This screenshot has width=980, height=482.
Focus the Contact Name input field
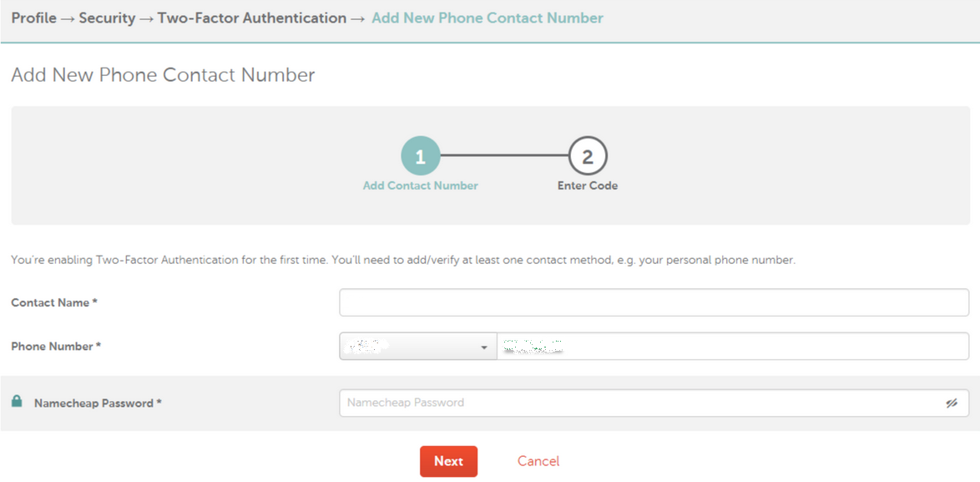[654, 302]
